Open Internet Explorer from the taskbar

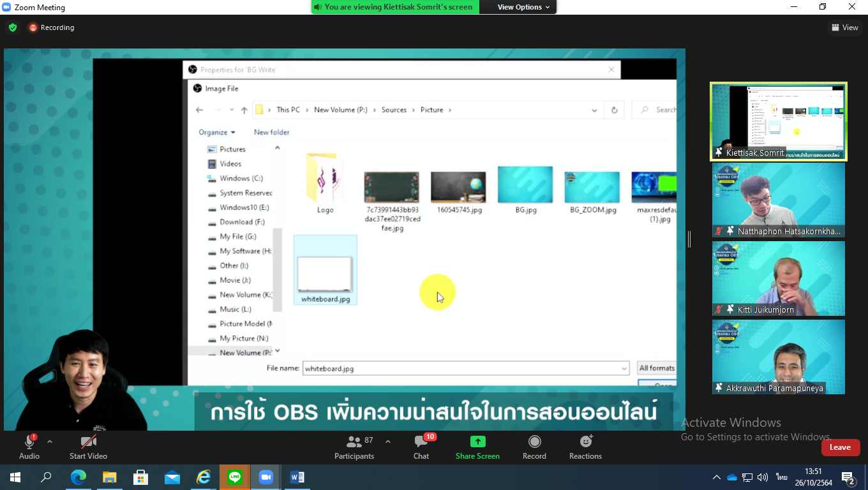(203, 477)
